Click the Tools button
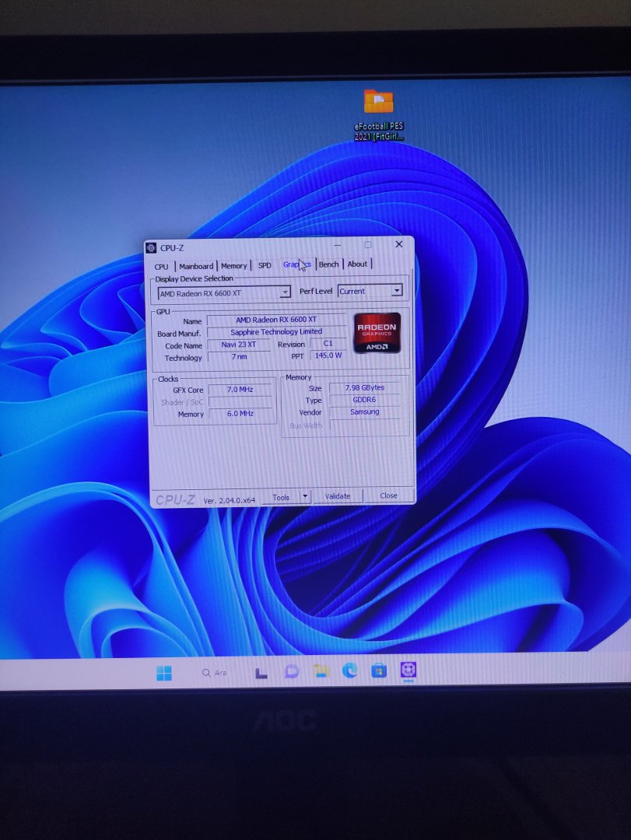The height and width of the screenshot is (840, 631). pyautogui.click(x=281, y=497)
